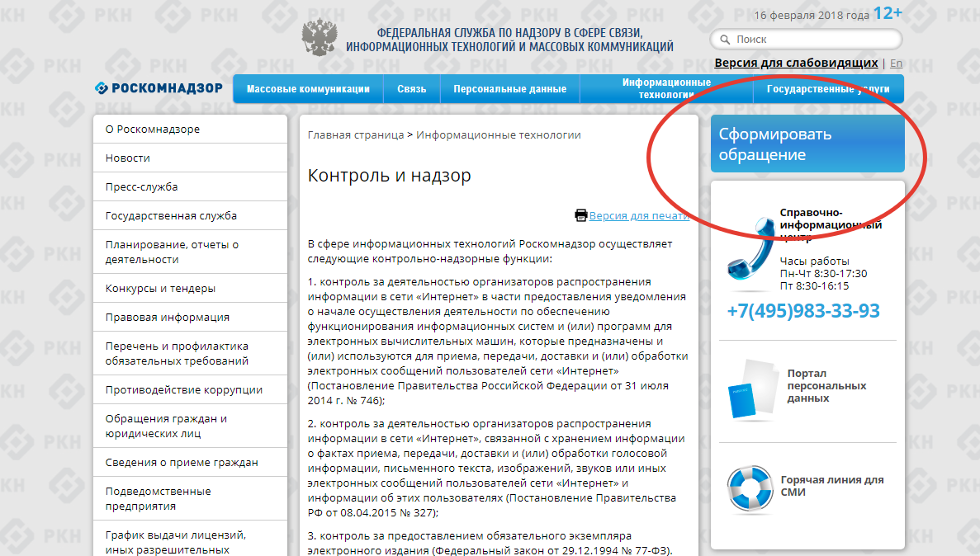Click the Часы работы label
Screen dimensions: 980x556
coord(814,262)
